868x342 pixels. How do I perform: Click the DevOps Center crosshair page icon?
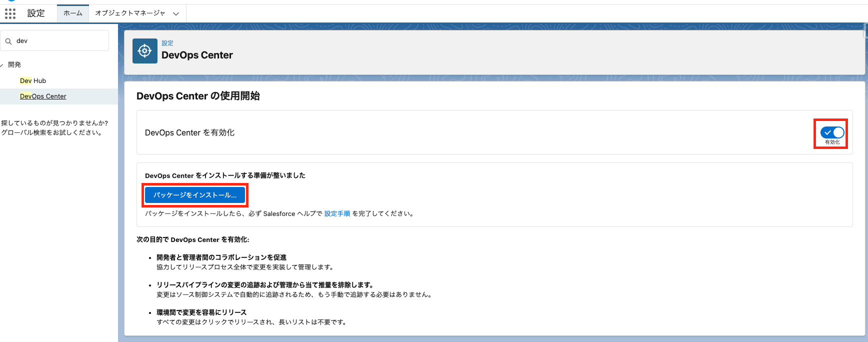pyautogui.click(x=144, y=51)
